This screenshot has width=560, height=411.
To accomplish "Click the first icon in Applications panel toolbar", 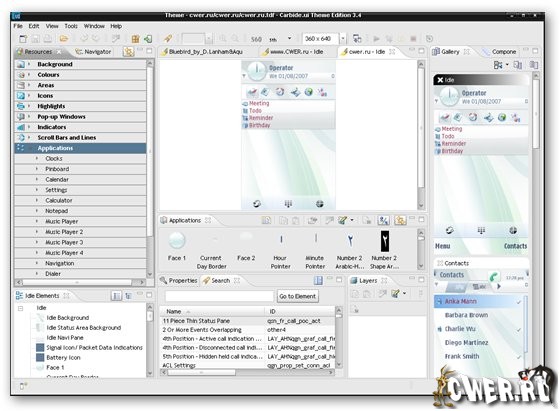I will (x=266, y=221).
